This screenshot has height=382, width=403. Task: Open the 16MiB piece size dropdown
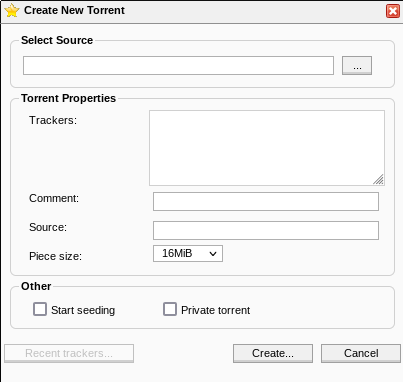pyautogui.click(x=188, y=254)
